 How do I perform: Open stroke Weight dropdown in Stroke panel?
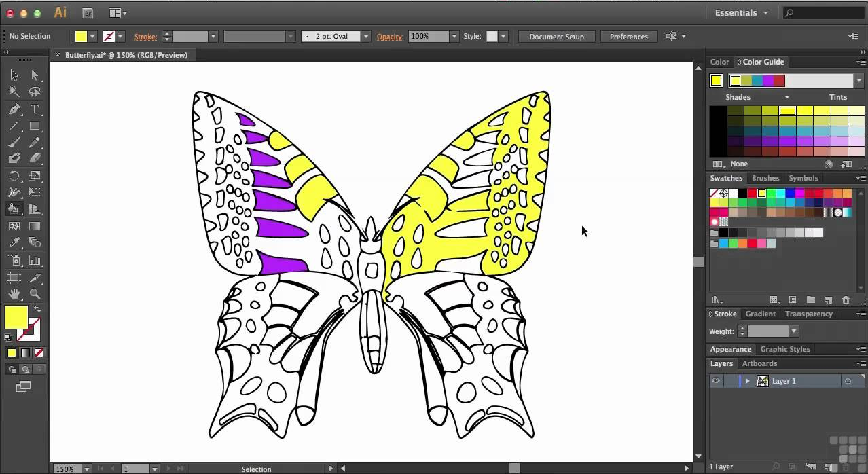[x=793, y=331]
